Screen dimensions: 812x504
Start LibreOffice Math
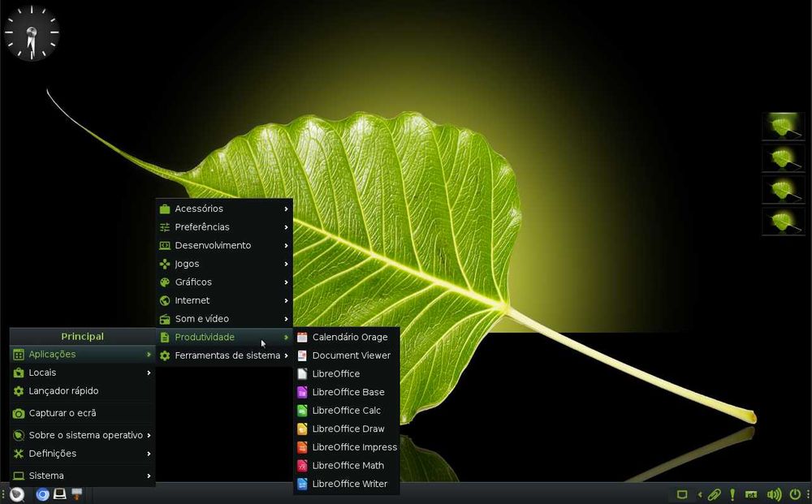(347, 466)
